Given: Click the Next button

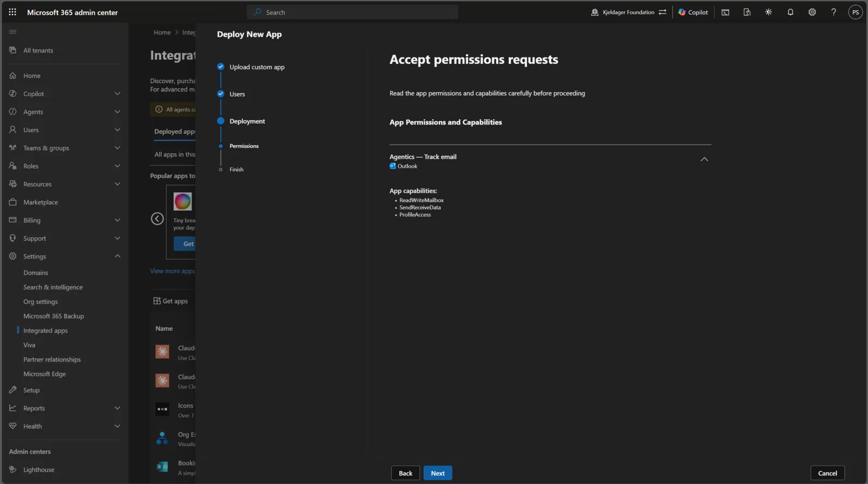Looking at the screenshot, I should (438, 473).
